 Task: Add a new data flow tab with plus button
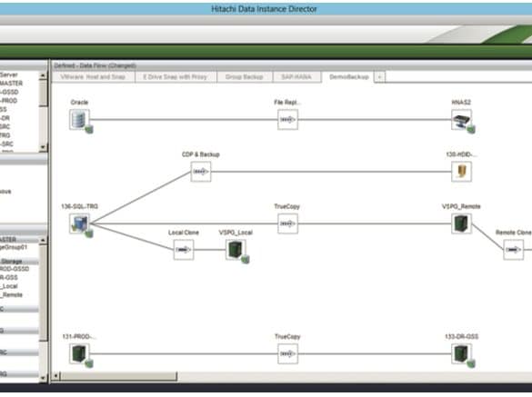pyautogui.click(x=379, y=77)
